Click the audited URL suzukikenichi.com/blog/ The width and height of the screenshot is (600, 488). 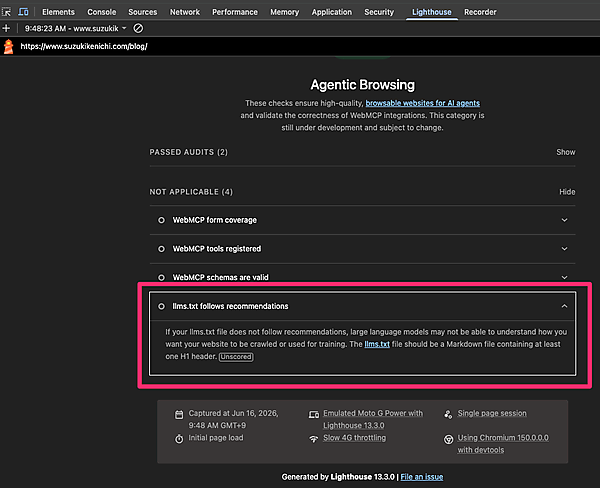coord(84,46)
